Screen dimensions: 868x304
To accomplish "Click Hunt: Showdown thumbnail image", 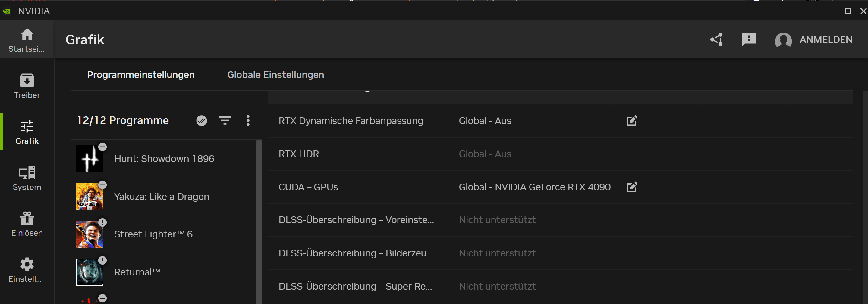I will coord(90,159).
